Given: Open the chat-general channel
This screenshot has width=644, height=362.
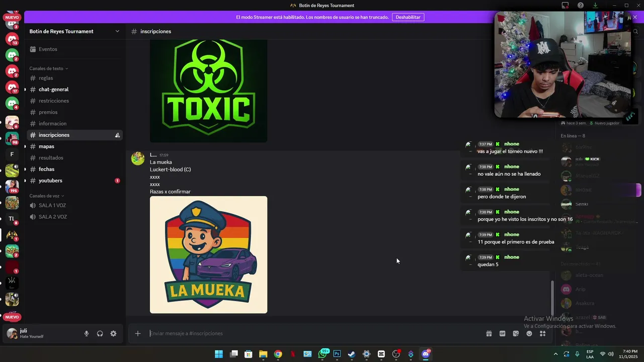Looking at the screenshot, I should click(74, 89).
